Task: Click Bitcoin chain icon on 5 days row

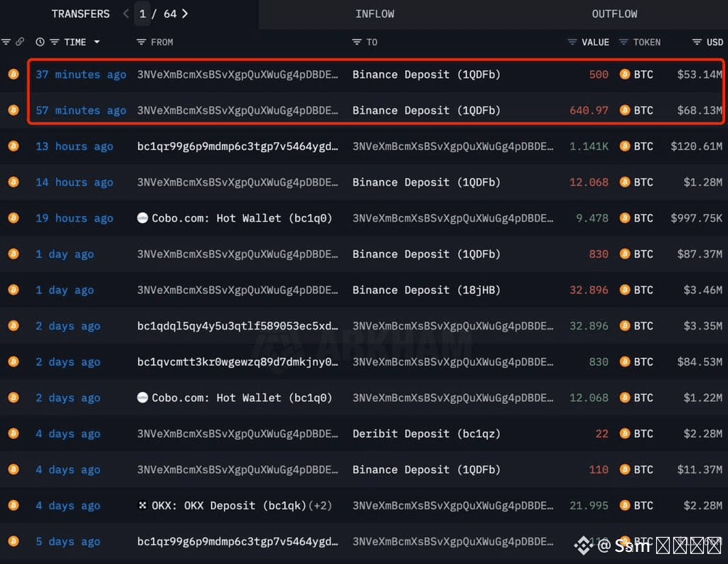Action: 14,541
